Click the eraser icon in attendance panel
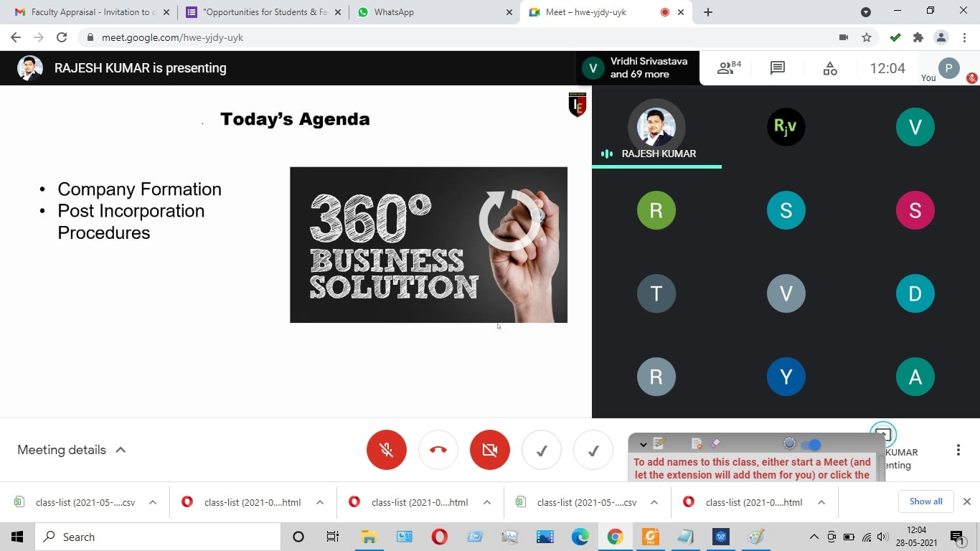 [714, 444]
